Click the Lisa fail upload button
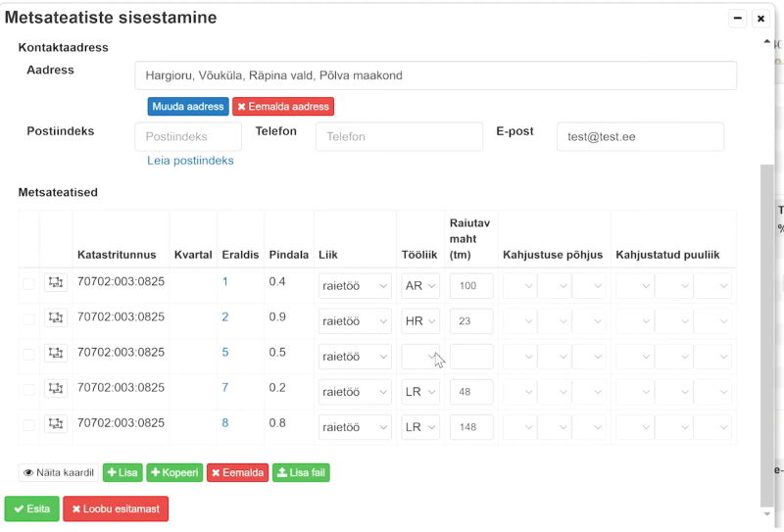 coord(301,472)
